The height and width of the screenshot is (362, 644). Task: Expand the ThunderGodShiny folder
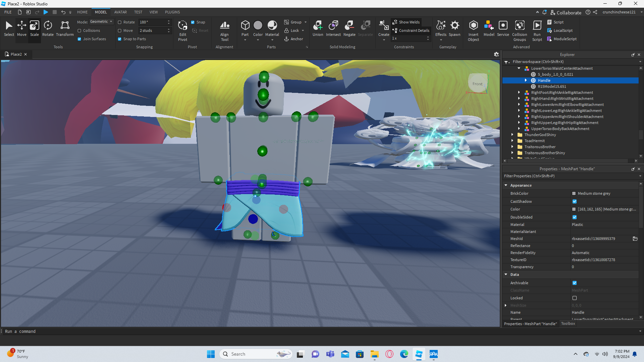(512, 135)
